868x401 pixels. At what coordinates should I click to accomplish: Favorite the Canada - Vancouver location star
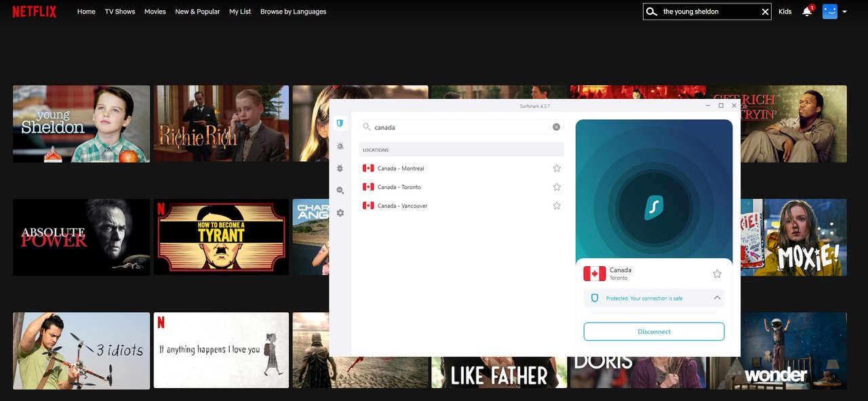click(x=557, y=205)
